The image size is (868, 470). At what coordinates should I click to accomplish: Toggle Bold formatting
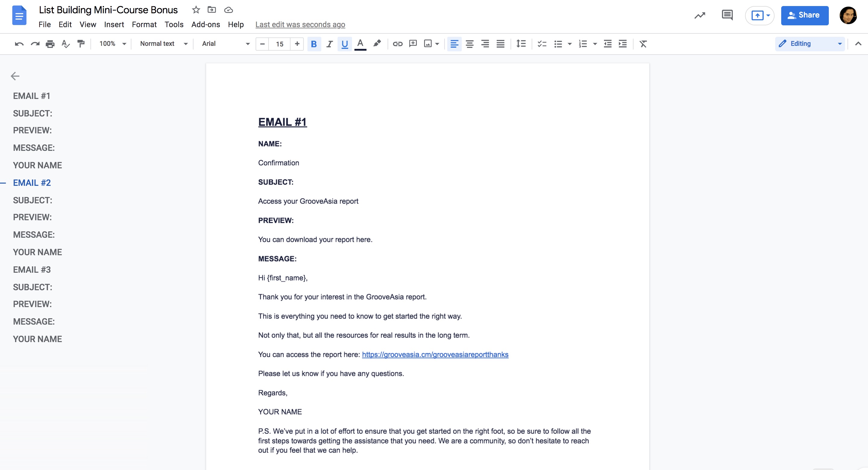pyautogui.click(x=314, y=44)
